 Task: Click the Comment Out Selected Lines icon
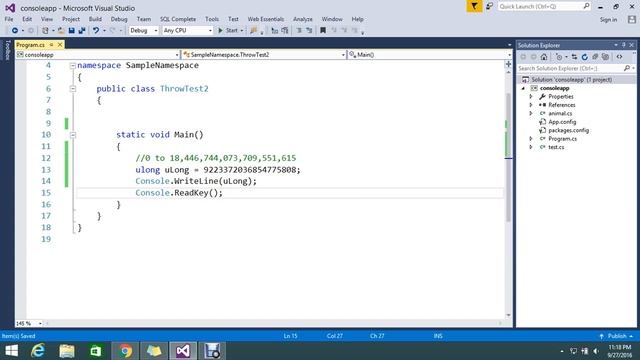click(275, 31)
